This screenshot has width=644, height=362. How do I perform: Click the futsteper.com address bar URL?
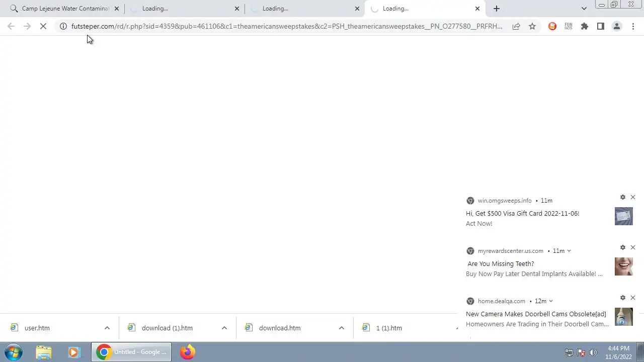coord(287,26)
